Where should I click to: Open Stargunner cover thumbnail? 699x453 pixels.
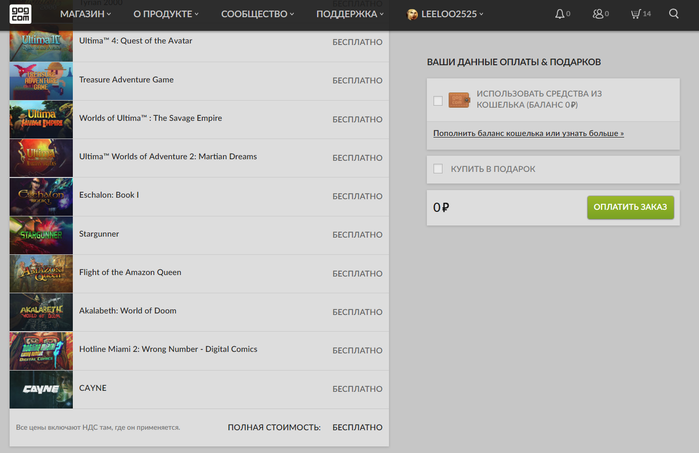[41, 235]
